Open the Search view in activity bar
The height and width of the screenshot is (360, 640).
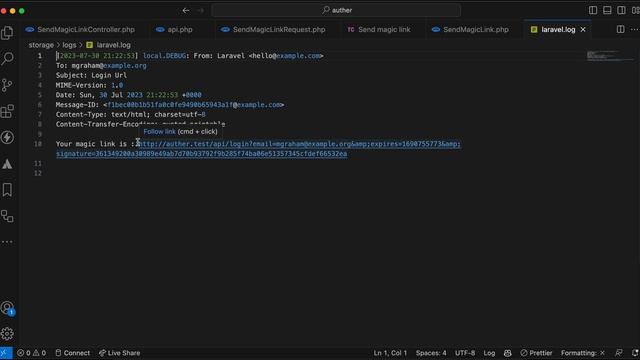[7, 59]
